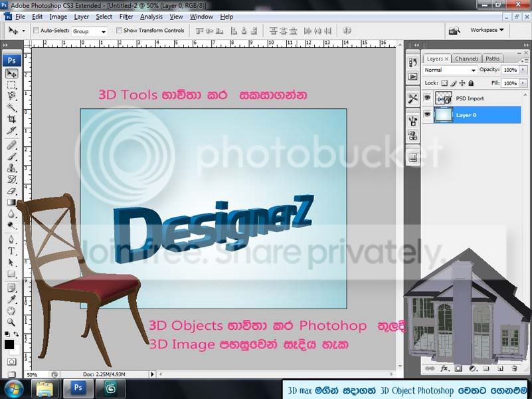Image resolution: width=532 pixels, height=399 pixels.
Task: Select the Notes tool
Action: 11,288
